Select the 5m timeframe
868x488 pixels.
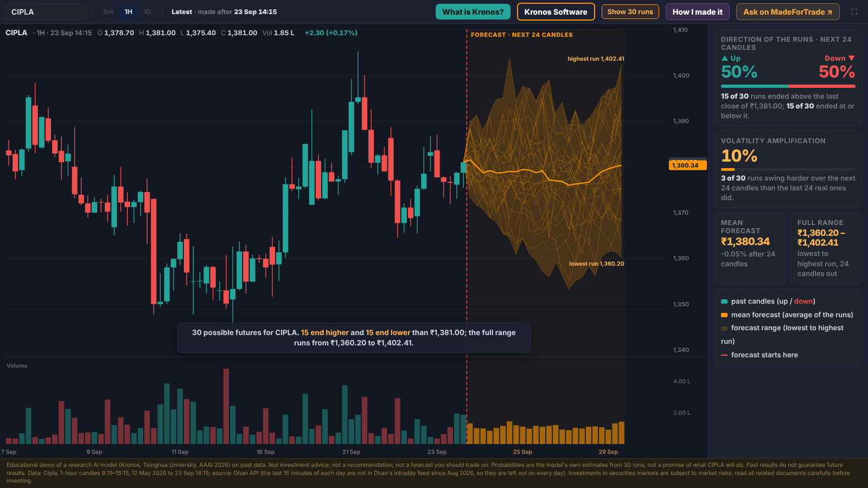pyautogui.click(x=108, y=11)
